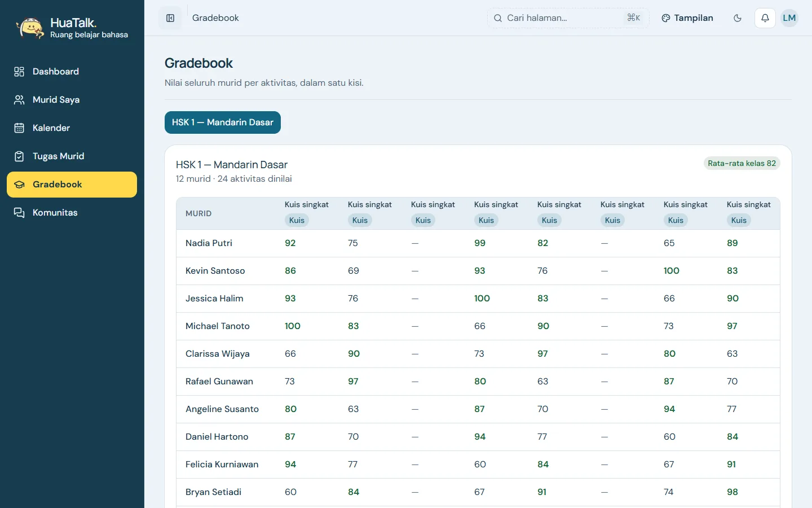Select student name Kevin Santoso
This screenshot has height=508, width=812.
[x=215, y=271]
